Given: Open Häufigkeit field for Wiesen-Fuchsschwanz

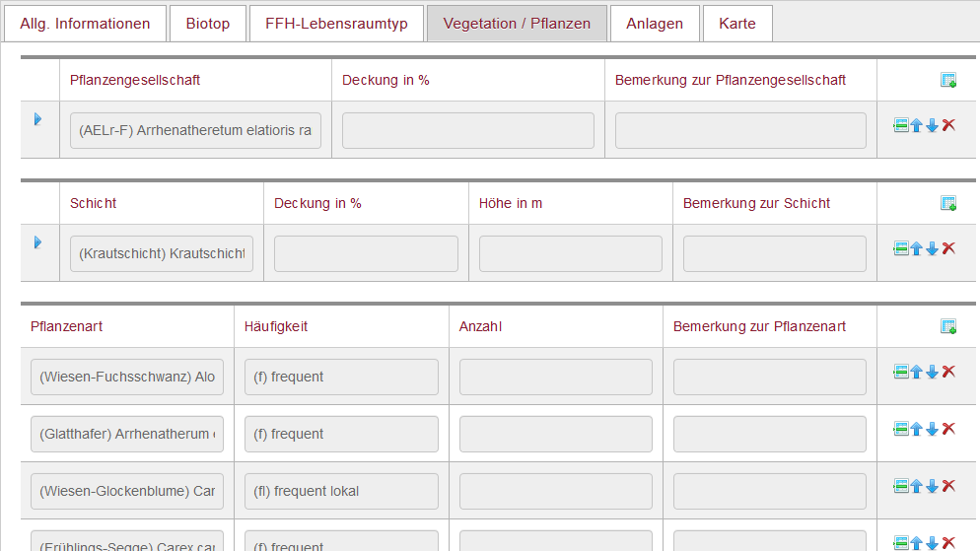Looking at the screenshot, I should click(341, 377).
